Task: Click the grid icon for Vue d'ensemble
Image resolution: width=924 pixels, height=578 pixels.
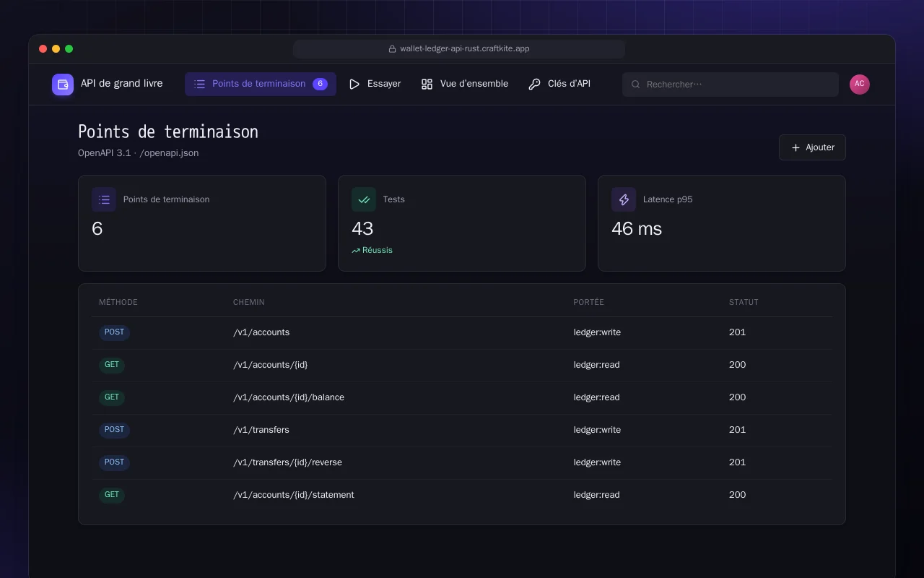Action: (427, 85)
